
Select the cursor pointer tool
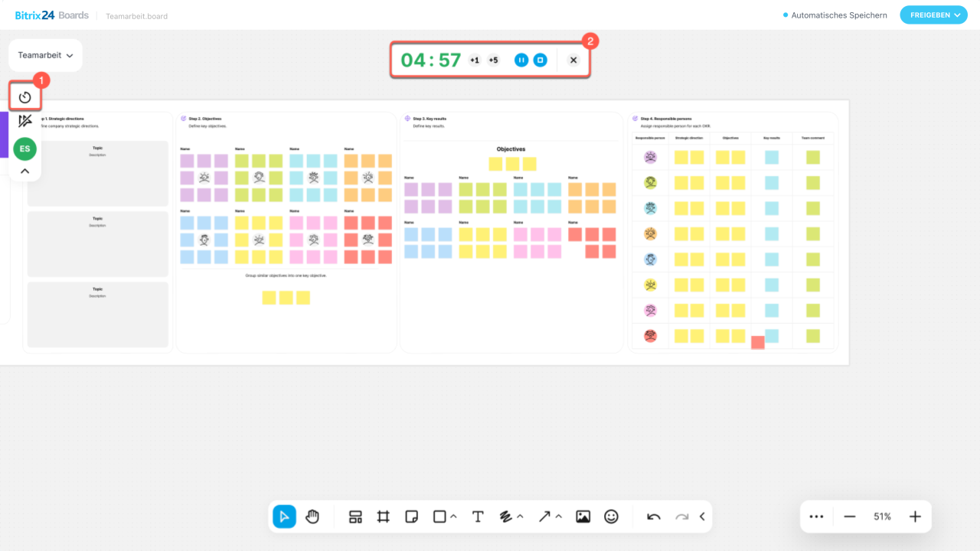tap(284, 517)
